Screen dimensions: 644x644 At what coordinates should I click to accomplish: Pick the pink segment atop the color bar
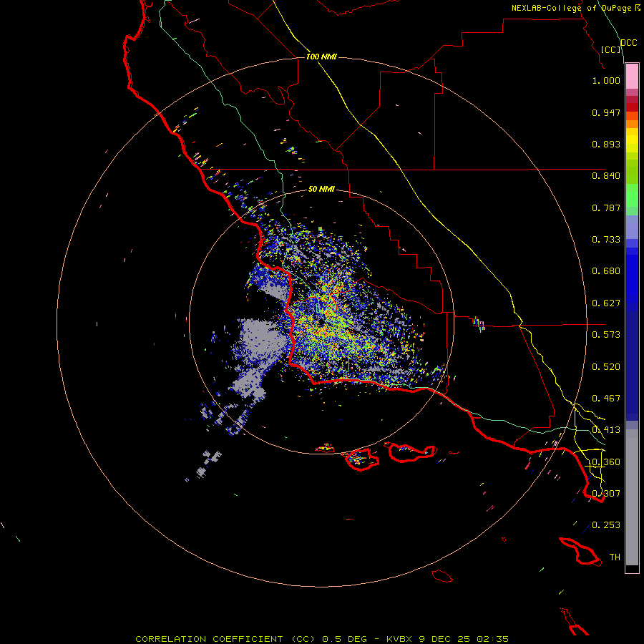pos(632,77)
